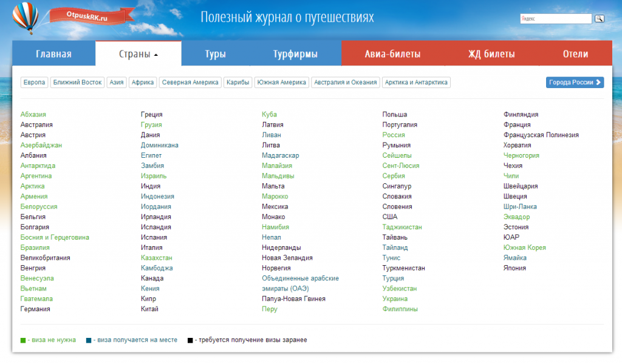Open the Израиль country link

154,176
